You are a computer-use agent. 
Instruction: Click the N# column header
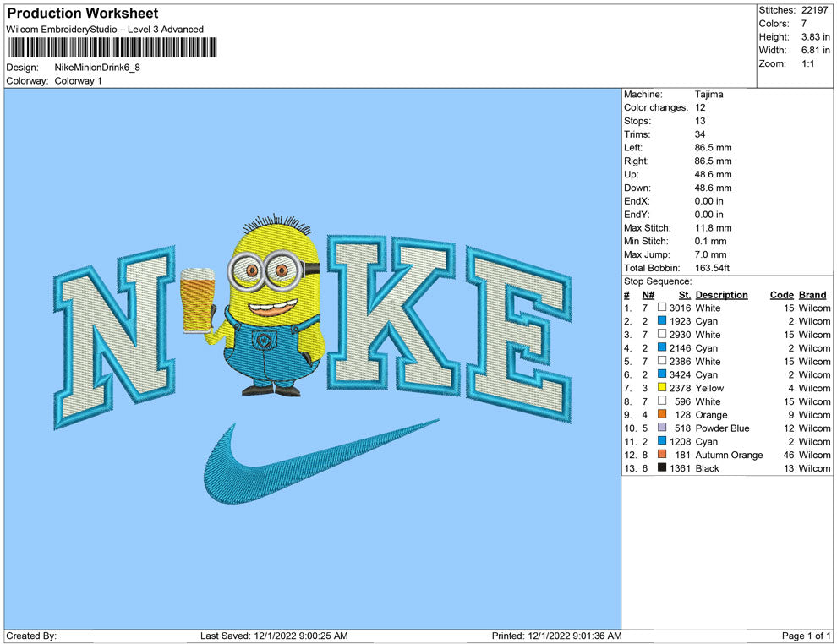pos(648,295)
